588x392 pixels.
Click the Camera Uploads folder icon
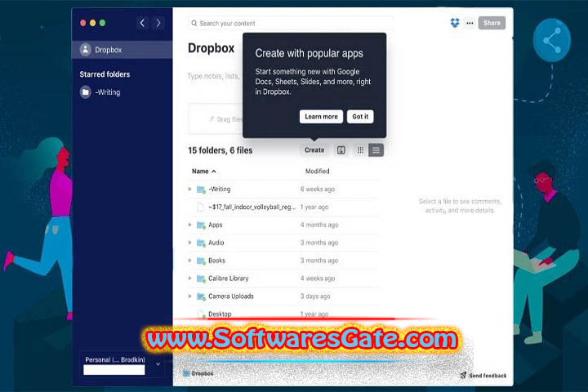(201, 296)
